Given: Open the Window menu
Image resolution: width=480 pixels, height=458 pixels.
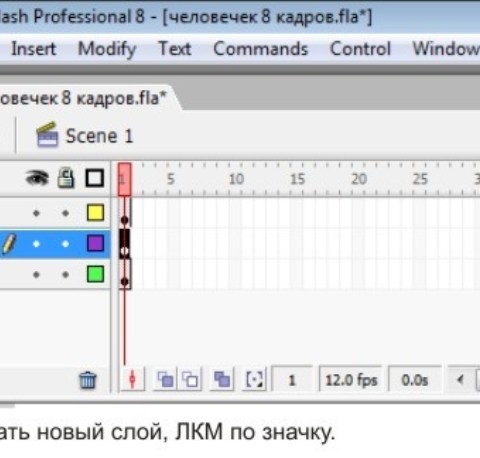Looking at the screenshot, I should coord(446,49).
